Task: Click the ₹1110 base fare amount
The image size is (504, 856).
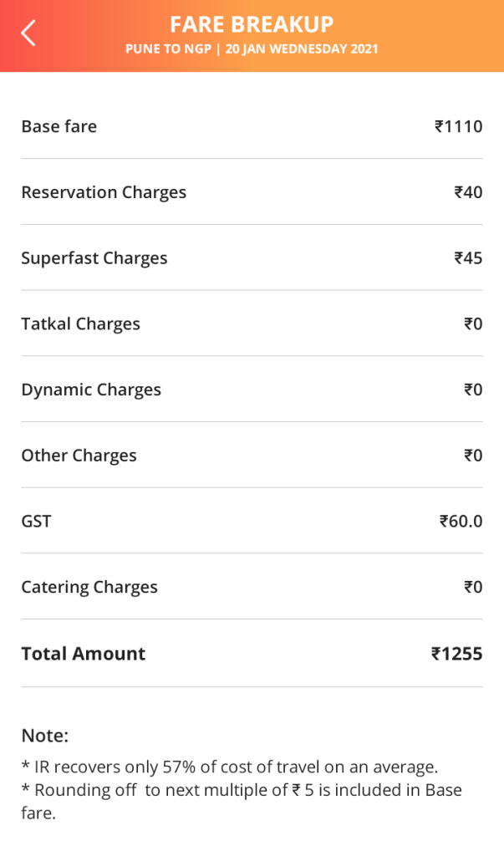Action: [x=458, y=126]
